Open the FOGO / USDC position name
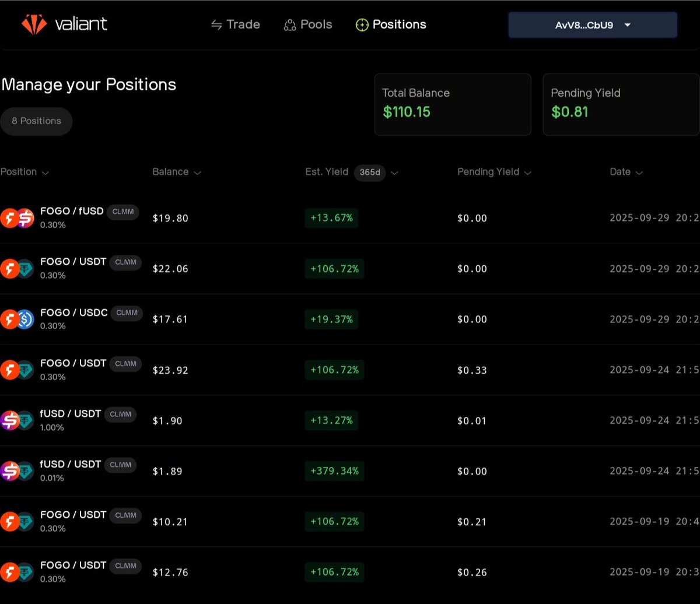Image resolution: width=700 pixels, height=604 pixels. point(74,312)
